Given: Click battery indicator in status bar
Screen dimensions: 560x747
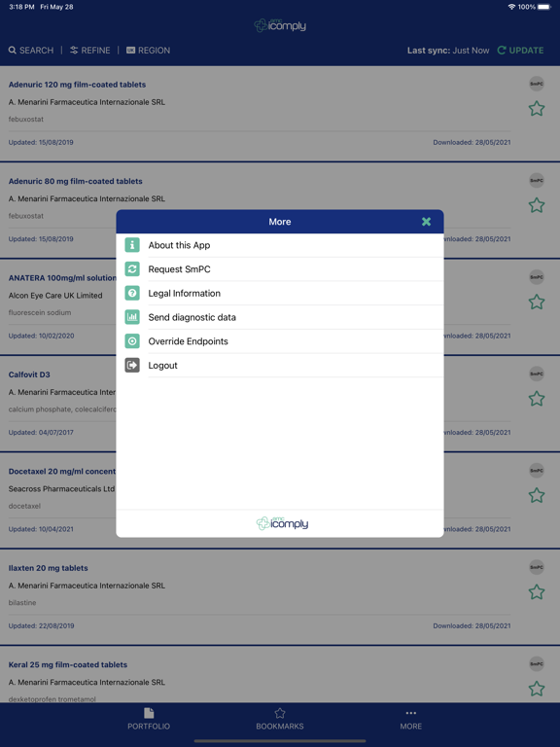Looking at the screenshot, I should pos(544,7).
